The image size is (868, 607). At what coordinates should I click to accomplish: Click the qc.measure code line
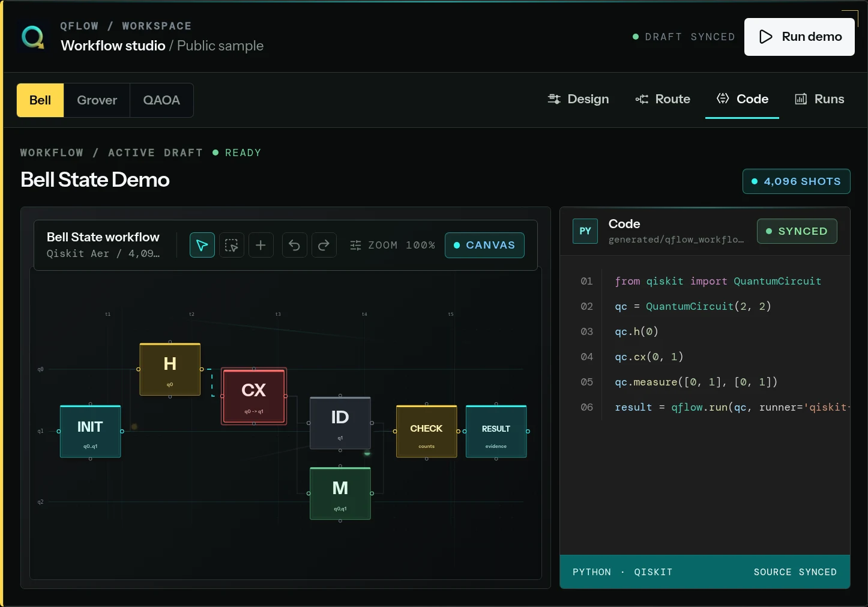point(696,382)
